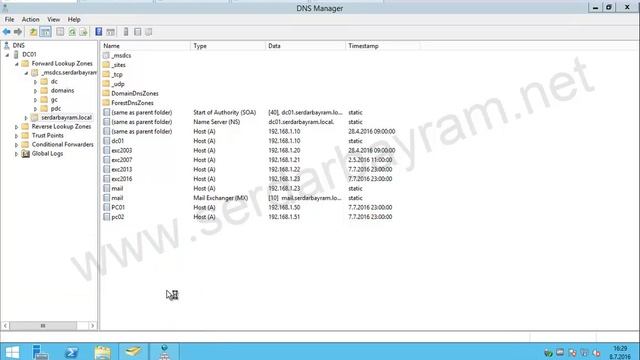
Task: Collapse the Forward Lookup Zones node
Action: click(x=17, y=64)
